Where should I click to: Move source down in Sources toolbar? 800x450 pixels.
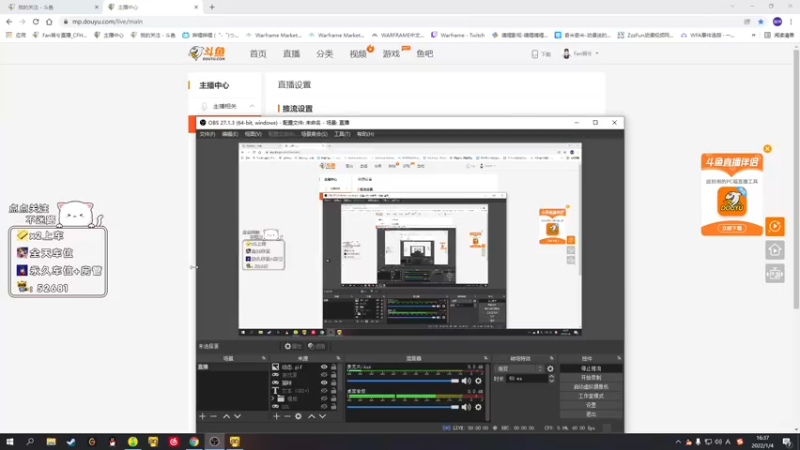[x=322, y=416]
